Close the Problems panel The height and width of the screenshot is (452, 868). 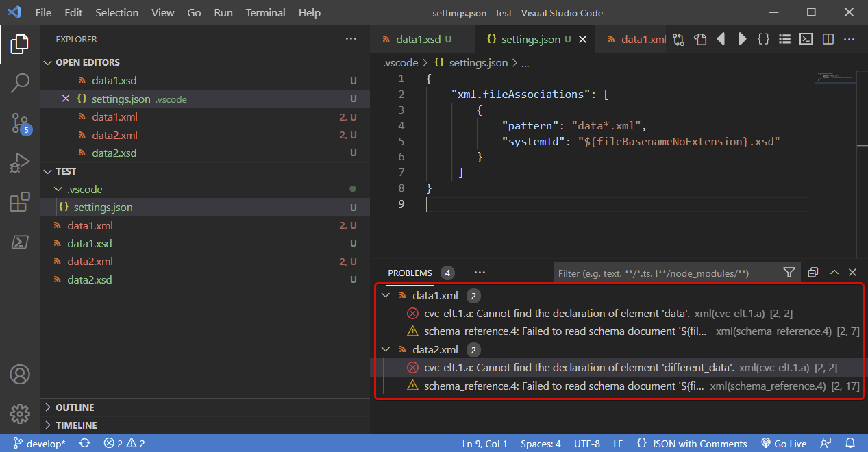coord(853,273)
